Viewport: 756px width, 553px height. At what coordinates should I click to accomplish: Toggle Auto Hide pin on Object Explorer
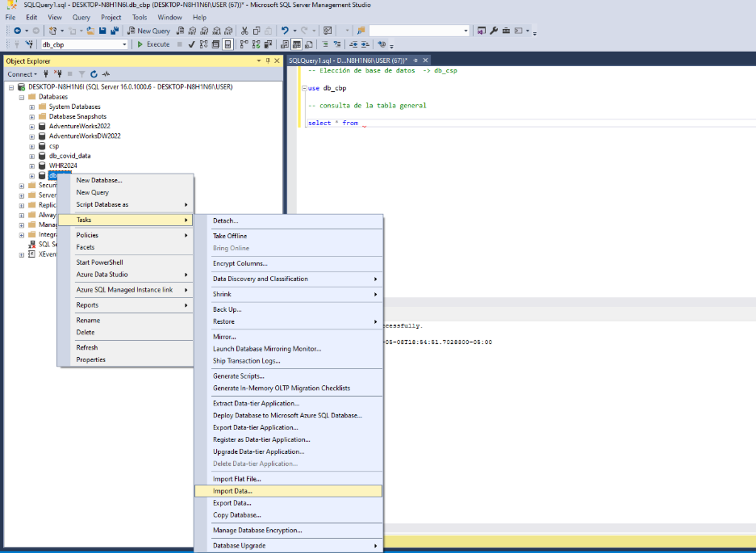(x=268, y=61)
